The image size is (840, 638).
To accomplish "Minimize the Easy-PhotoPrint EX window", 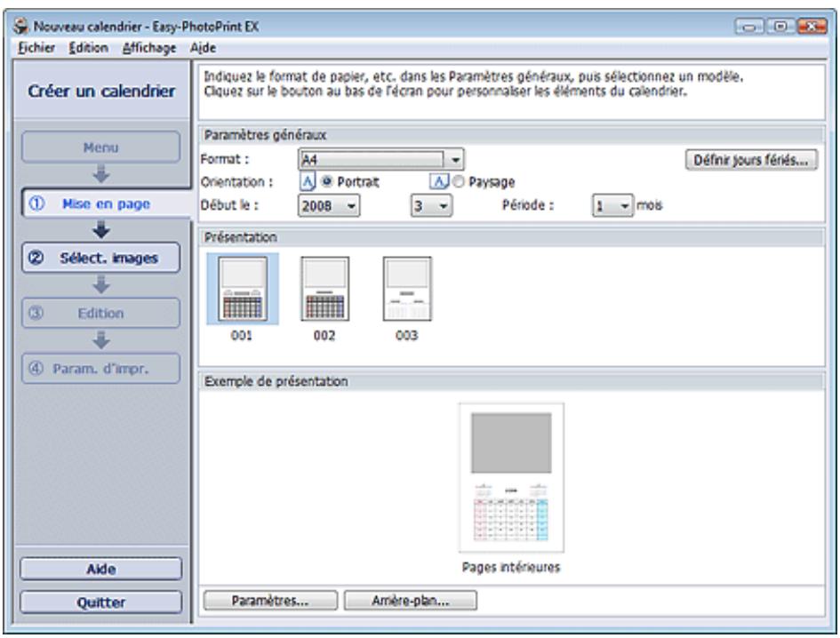I will (x=749, y=26).
